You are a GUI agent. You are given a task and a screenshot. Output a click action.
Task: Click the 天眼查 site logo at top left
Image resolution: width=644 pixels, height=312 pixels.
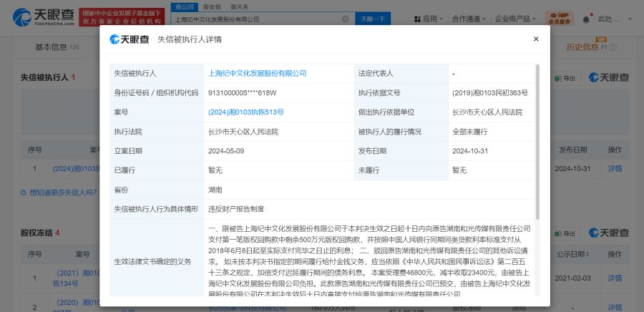[x=42, y=15]
